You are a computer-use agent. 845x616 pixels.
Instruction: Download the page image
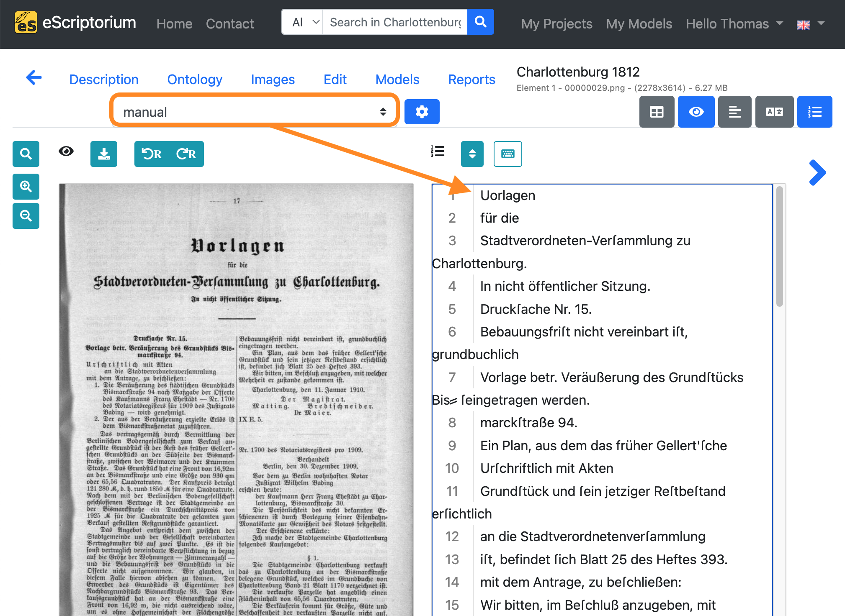(x=104, y=154)
